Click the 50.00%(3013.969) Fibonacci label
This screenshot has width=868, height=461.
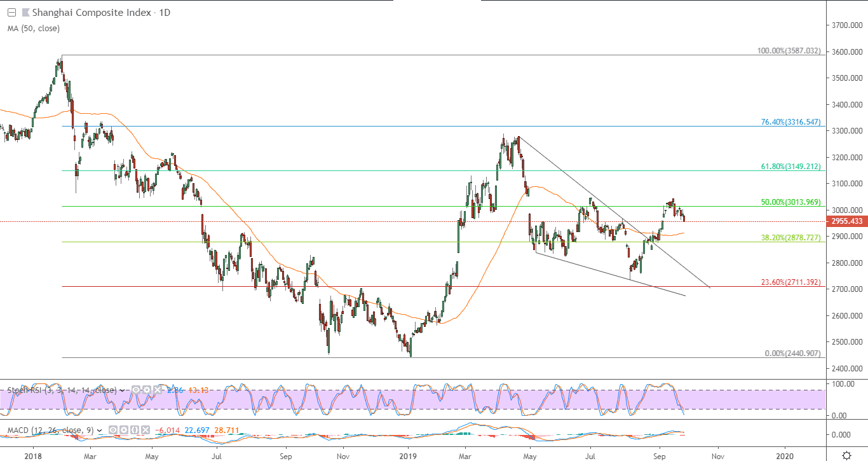point(791,202)
